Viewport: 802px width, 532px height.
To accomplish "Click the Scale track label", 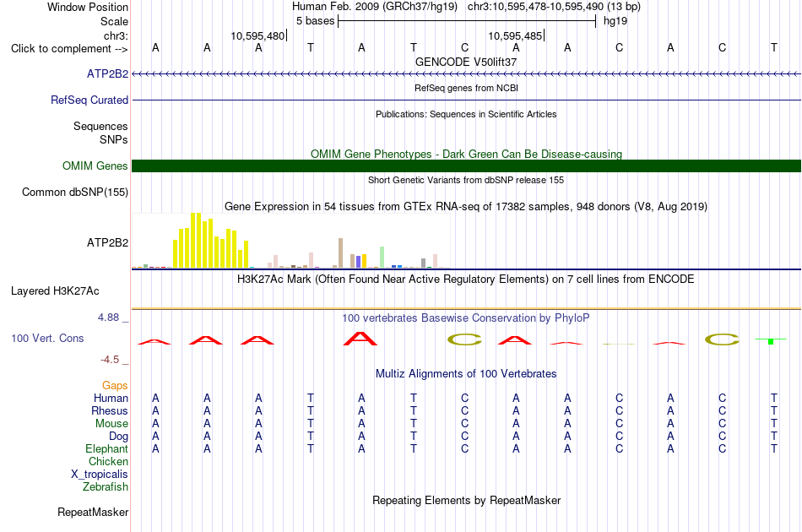I will pos(114,21).
